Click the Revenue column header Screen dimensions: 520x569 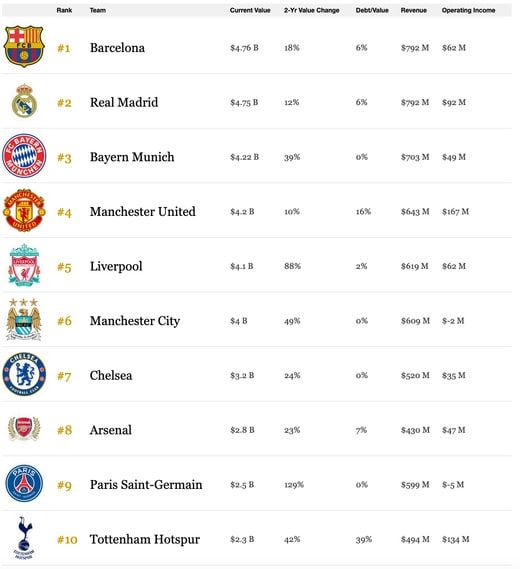click(414, 10)
